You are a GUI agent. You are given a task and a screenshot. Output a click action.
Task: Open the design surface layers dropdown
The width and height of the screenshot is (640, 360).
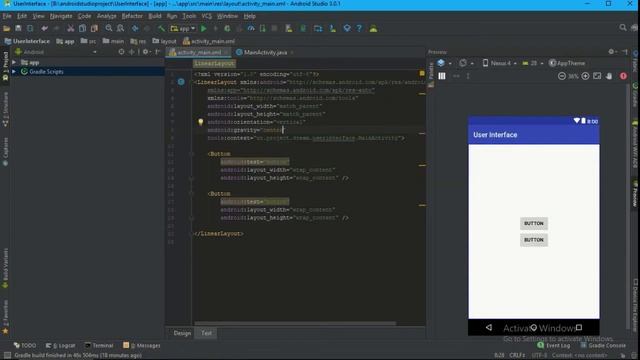point(444,63)
